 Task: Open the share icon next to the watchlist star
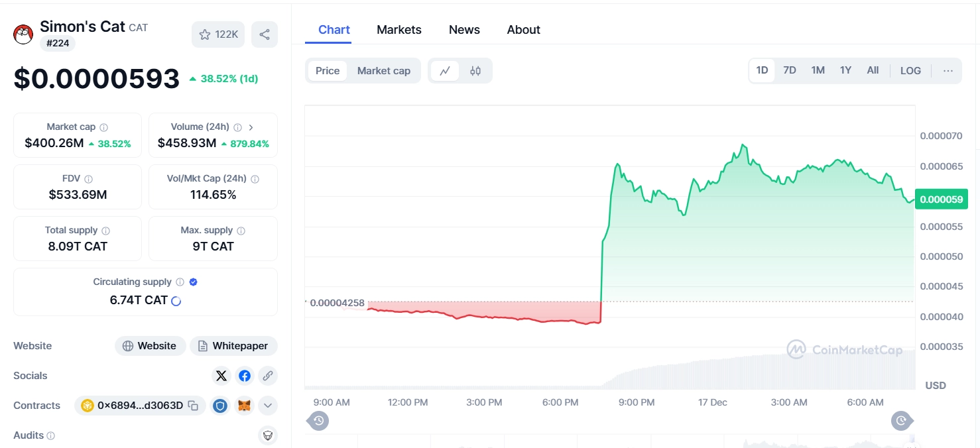(265, 34)
